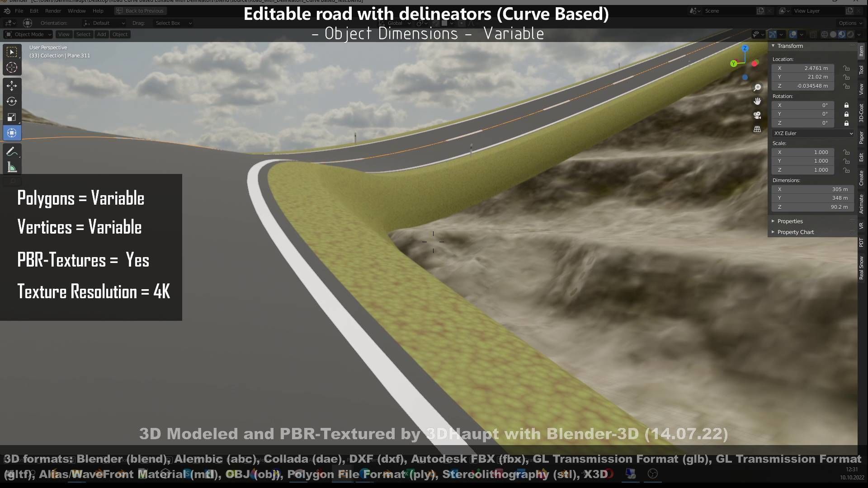
Task: Open the Drag Select Box dropdown
Action: (x=174, y=23)
